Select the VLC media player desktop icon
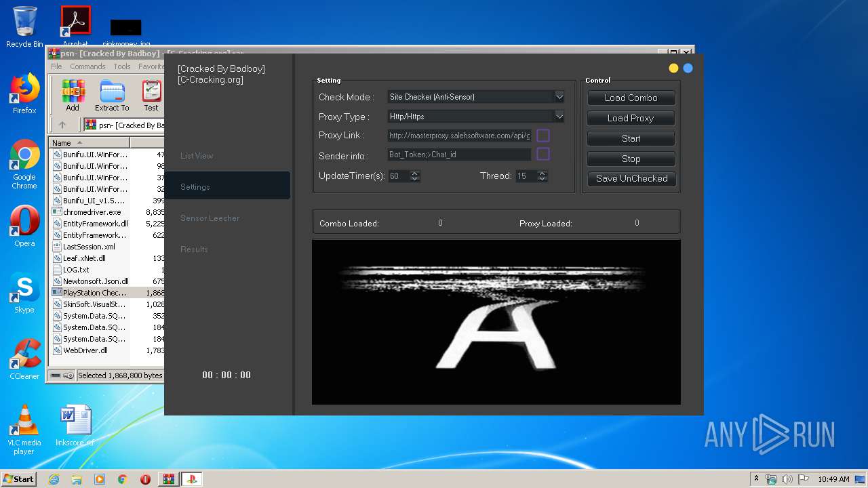Screen dimensions: 868x488 24,430
